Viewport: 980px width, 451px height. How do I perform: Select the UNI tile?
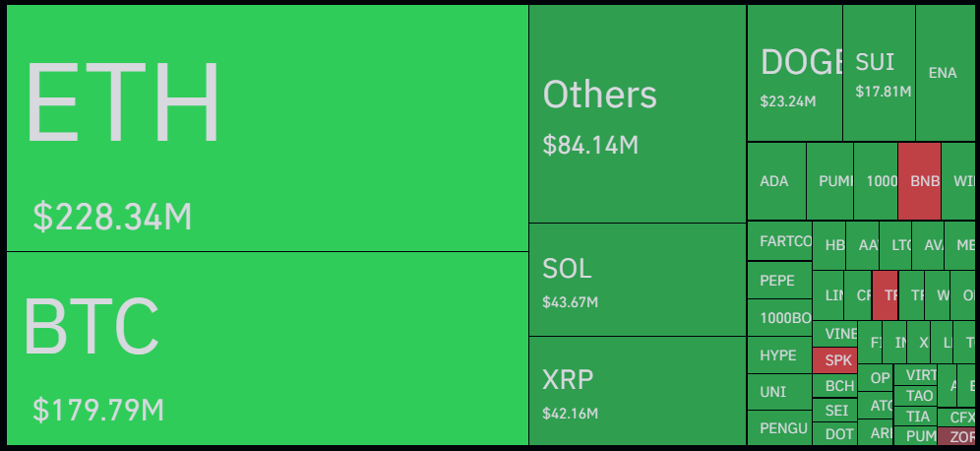click(x=779, y=392)
